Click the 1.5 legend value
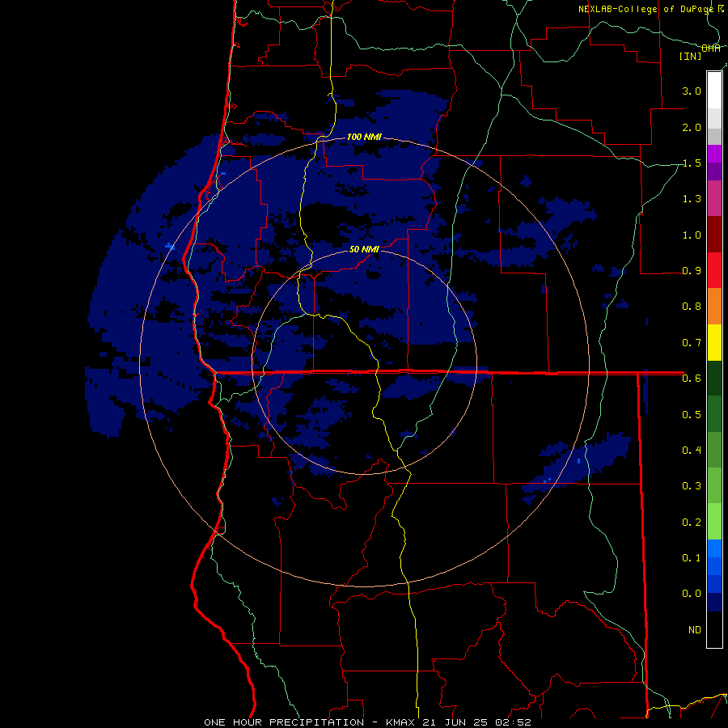Image resolution: width=728 pixels, height=728 pixels. (692, 163)
